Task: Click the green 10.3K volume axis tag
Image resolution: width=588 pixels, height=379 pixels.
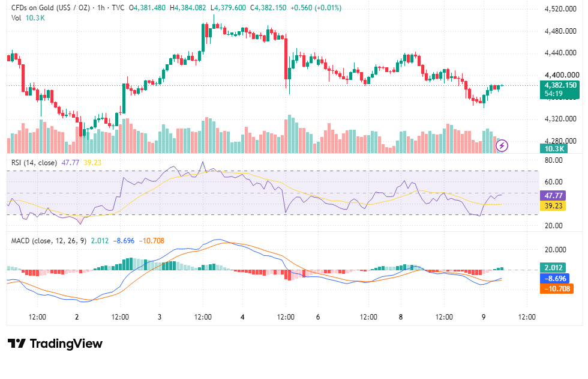Action: click(x=554, y=148)
